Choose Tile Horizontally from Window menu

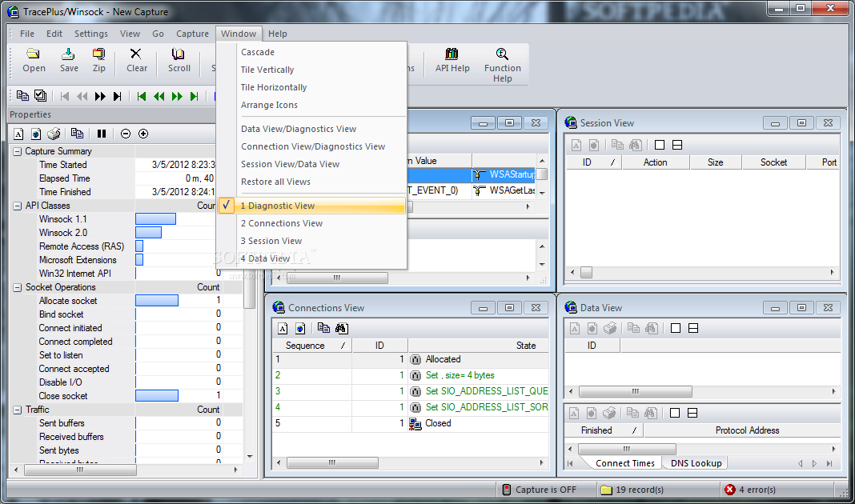[x=312, y=87]
